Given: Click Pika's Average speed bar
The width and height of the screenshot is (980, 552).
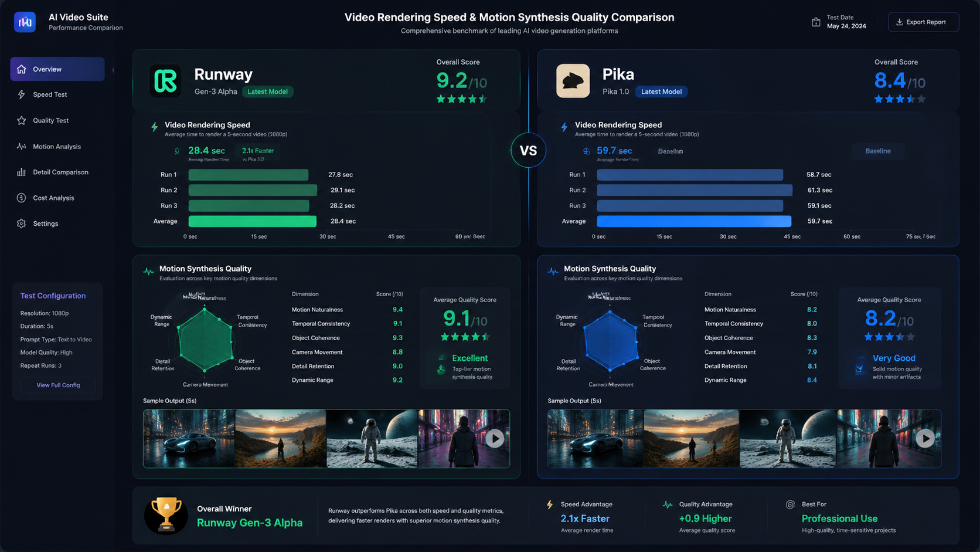Looking at the screenshot, I should click(694, 221).
